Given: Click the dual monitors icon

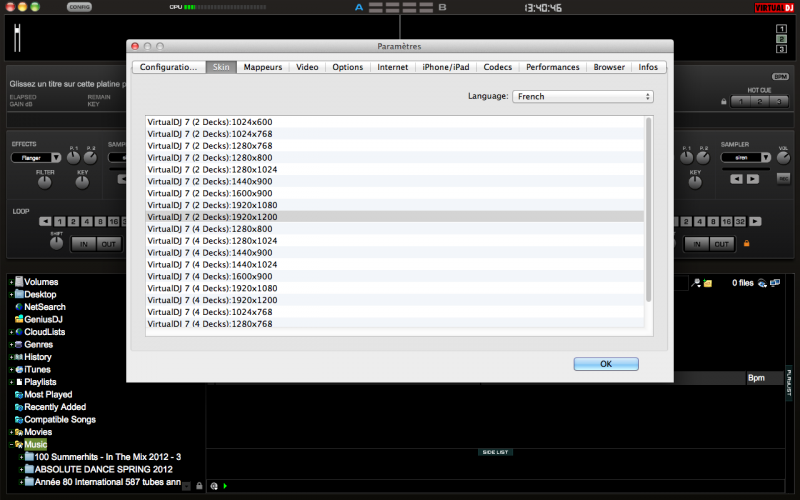Looking at the screenshot, I should pos(775,283).
